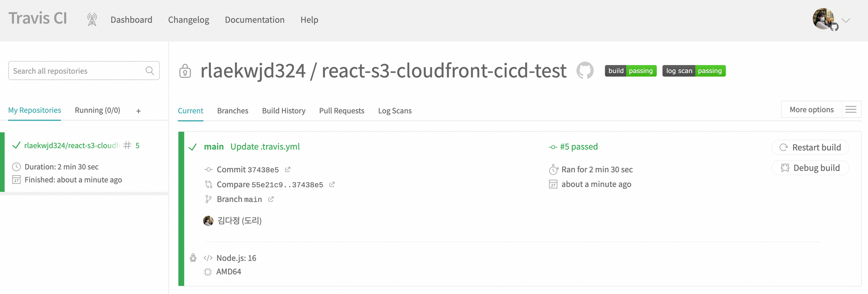The height and width of the screenshot is (294, 868).
Task: Click the calendar icon beside about a minute ago in build panel
Action: point(553,184)
